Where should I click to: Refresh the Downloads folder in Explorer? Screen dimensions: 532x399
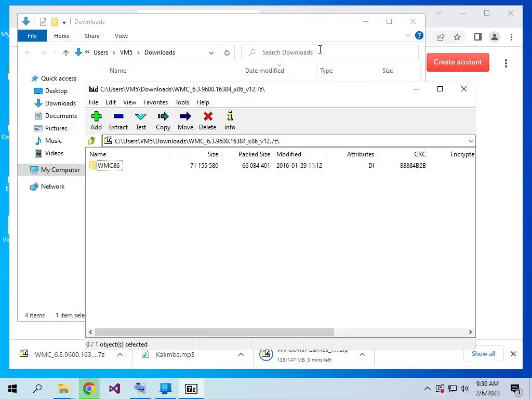(x=227, y=52)
